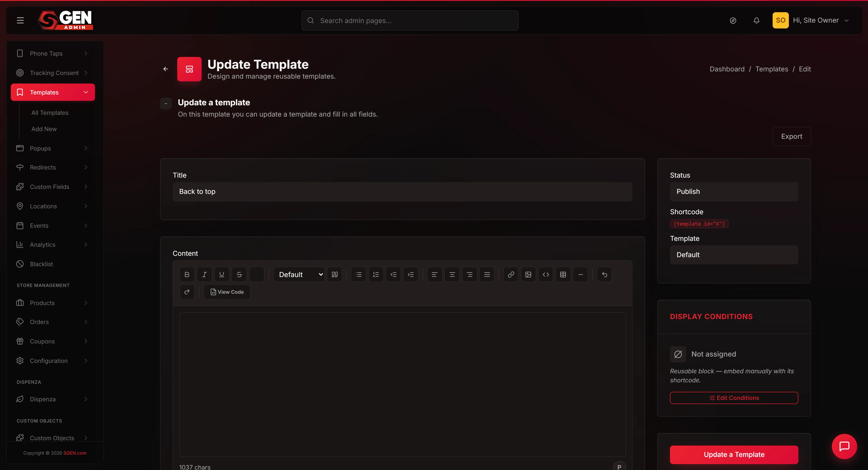Open the Site Owner account menu

[x=811, y=20]
